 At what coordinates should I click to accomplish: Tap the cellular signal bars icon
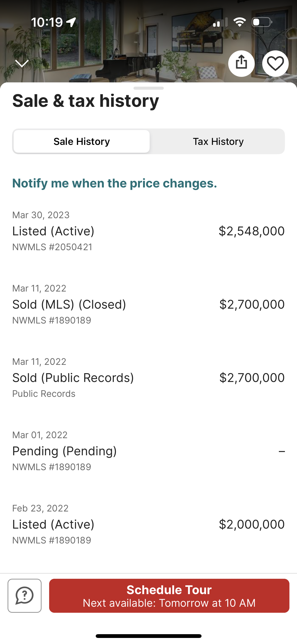[x=220, y=22]
